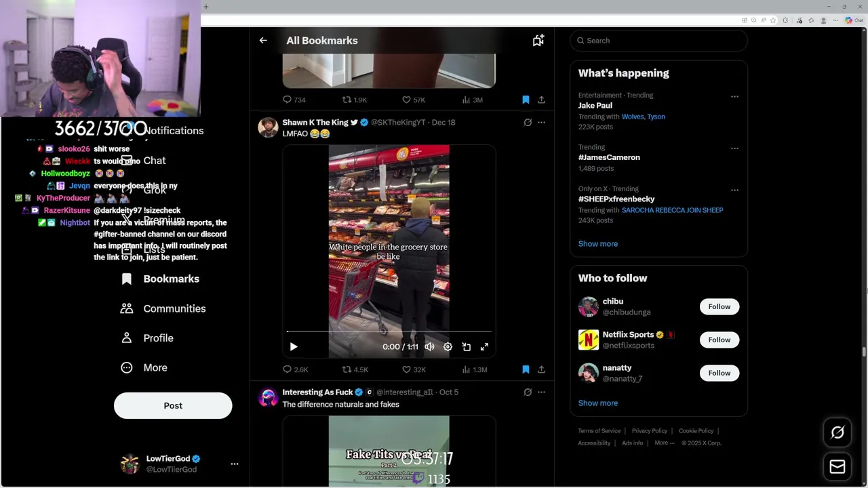Open Bookmarks in the sidebar
Screen dimensions: 868x488
[x=160, y=279]
